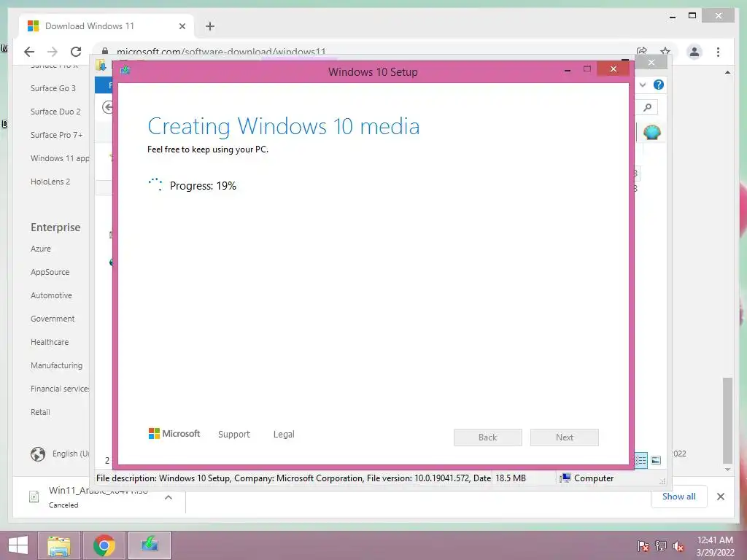This screenshot has height=560, width=747.
Task: Click the Next button in Setup
Action: coord(565,437)
